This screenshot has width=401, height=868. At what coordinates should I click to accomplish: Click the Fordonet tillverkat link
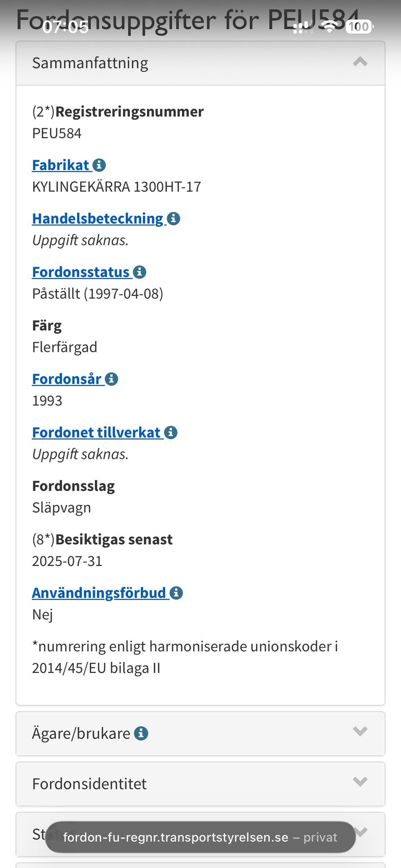tap(96, 432)
